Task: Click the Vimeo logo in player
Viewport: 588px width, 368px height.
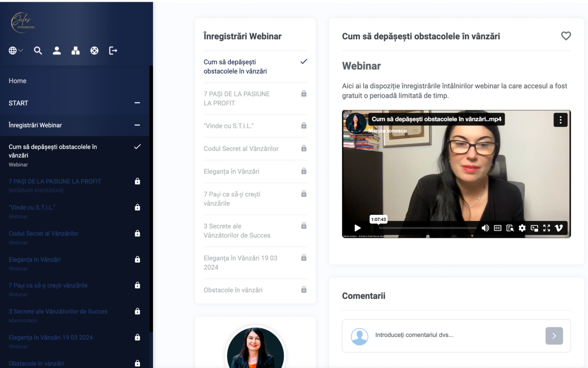Action: pyautogui.click(x=559, y=228)
